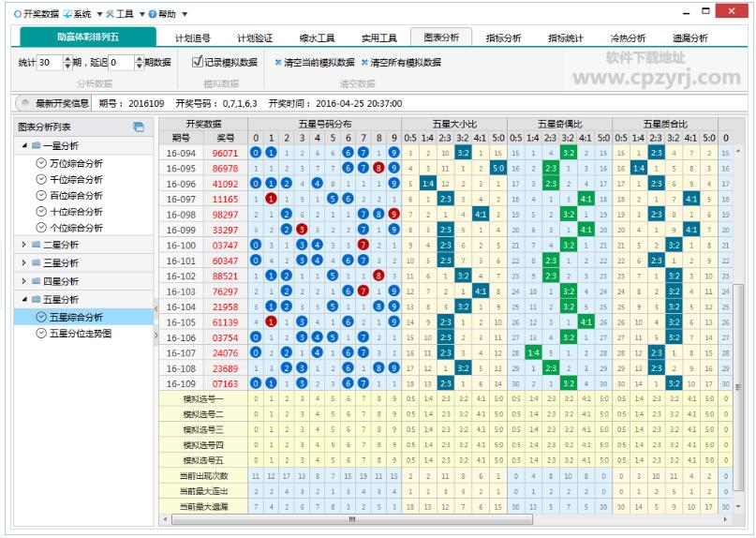
Task: Click the horizontal scrollbar thumb below the table
Action: click(x=352, y=519)
